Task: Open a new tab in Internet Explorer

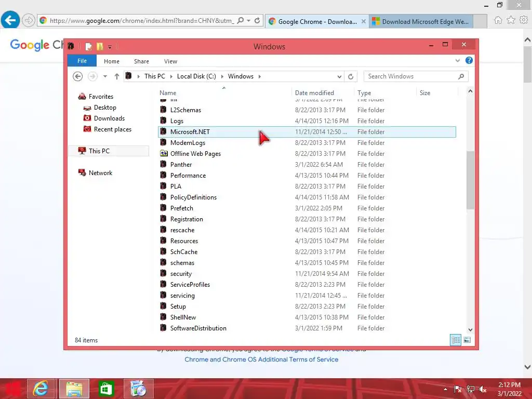Action: [x=480, y=21]
